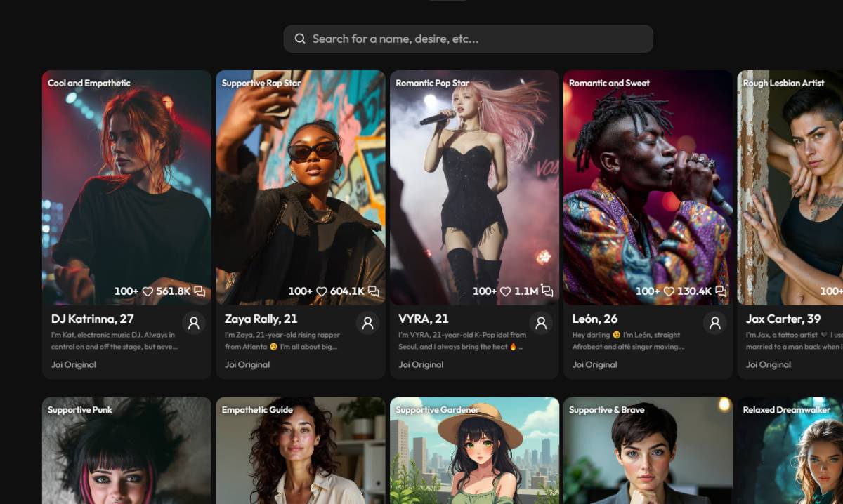Open the Supportive & Brave character card
The image size is (843, 504).
tap(648, 451)
